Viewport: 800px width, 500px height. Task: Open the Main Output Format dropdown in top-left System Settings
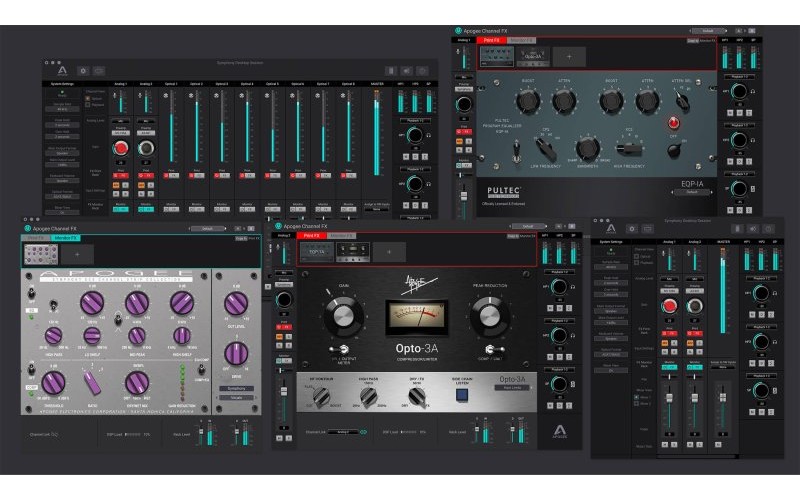point(62,153)
